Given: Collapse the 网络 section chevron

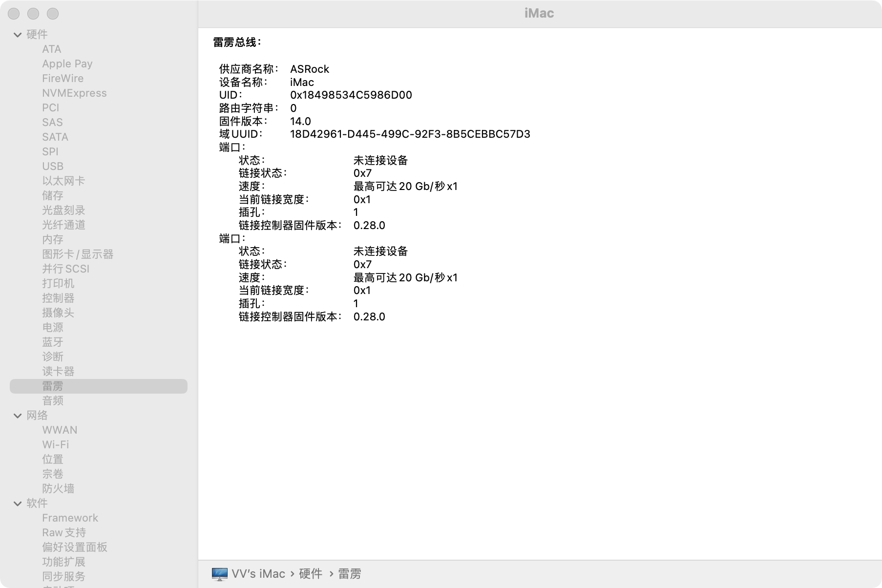Looking at the screenshot, I should coord(18,416).
